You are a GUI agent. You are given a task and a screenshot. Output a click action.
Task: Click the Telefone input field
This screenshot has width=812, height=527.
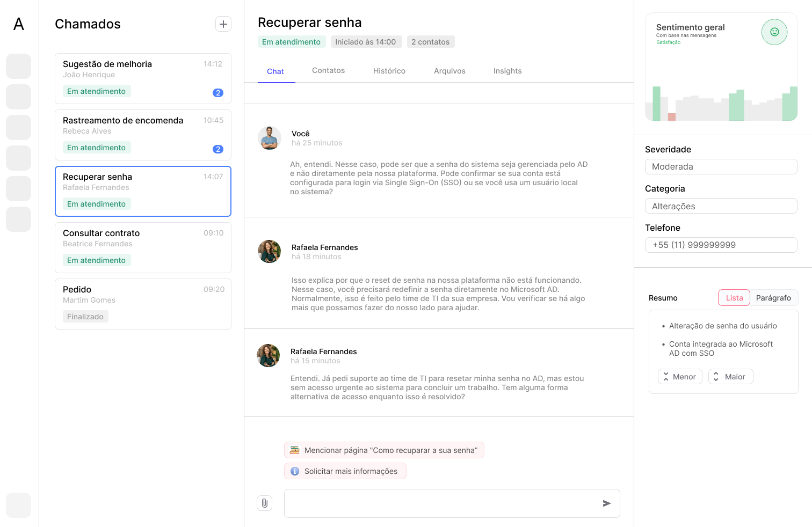click(x=721, y=245)
